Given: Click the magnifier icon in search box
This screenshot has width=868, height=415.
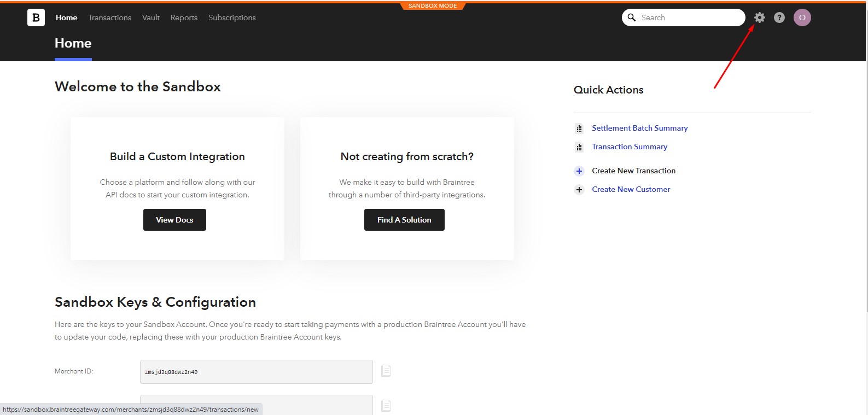Looking at the screenshot, I should (632, 17).
